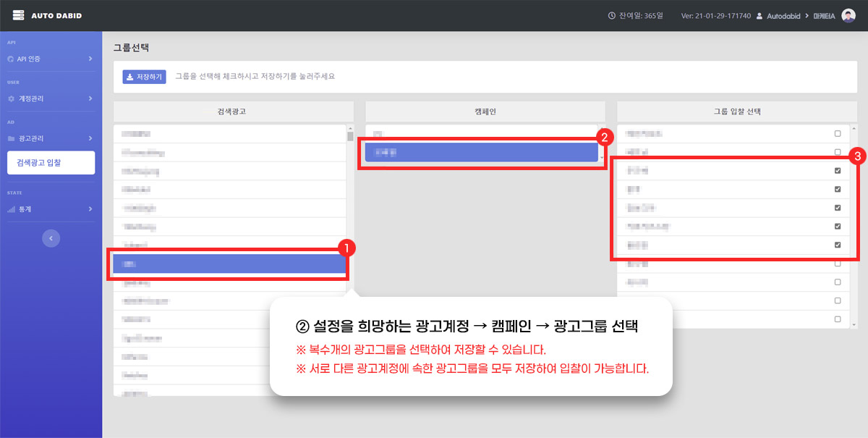Image resolution: width=868 pixels, height=438 pixels.
Task: Expand the 계정관리 menu chevron
Action: pos(90,98)
